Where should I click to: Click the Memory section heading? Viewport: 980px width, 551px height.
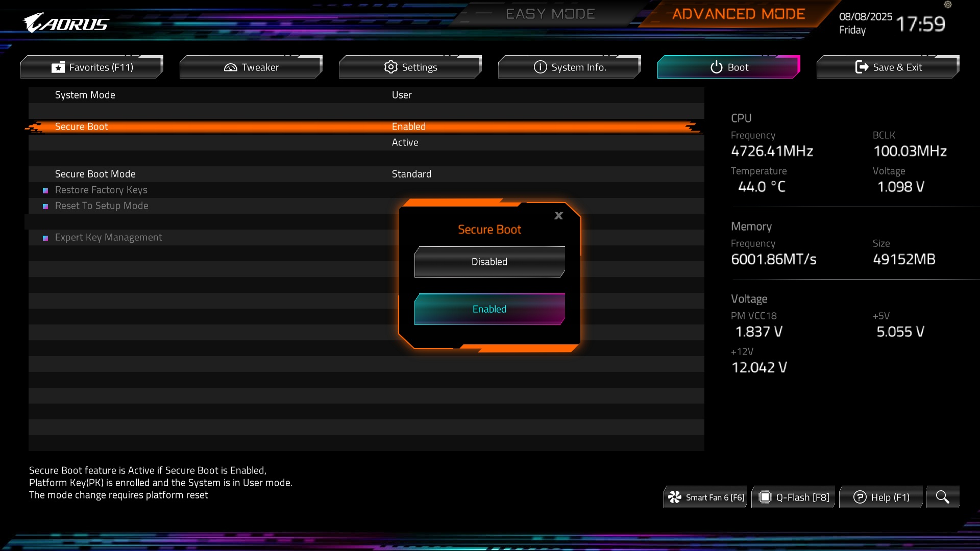click(751, 226)
